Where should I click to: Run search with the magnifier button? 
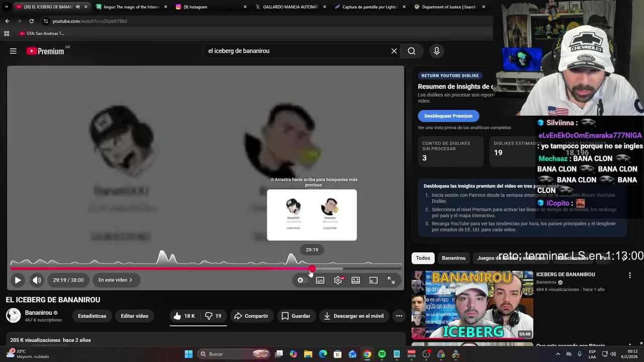(412, 51)
